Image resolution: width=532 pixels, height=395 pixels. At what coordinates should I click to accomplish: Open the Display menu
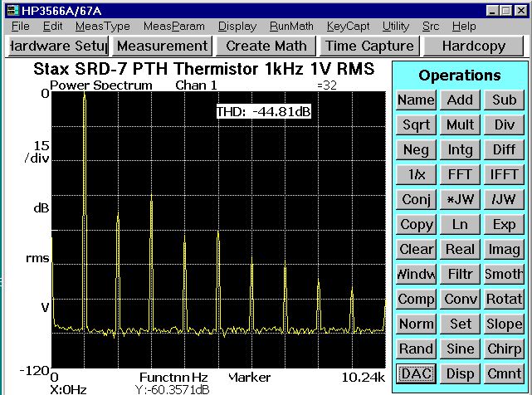tap(237, 26)
